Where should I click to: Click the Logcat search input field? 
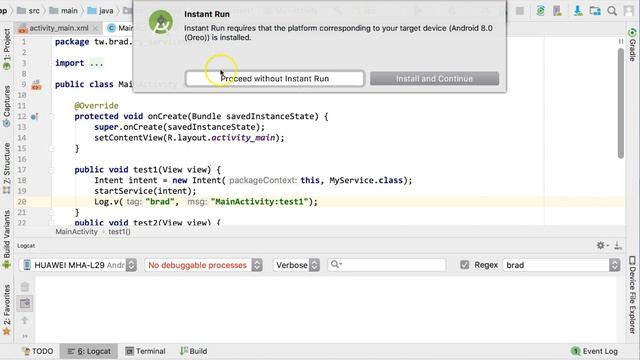(387, 265)
